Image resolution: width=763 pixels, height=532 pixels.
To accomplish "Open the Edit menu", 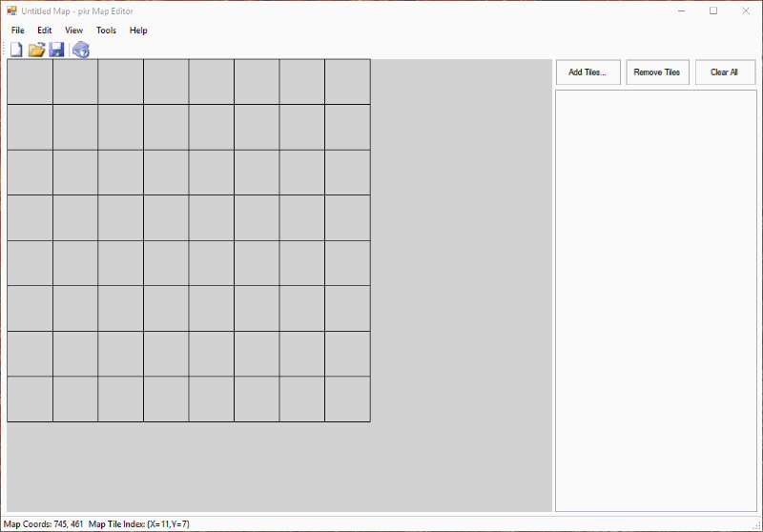I will point(45,31).
